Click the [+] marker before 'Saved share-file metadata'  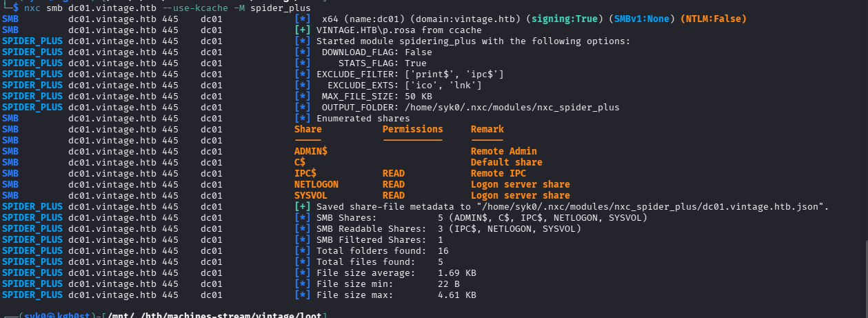click(x=303, y=206)
